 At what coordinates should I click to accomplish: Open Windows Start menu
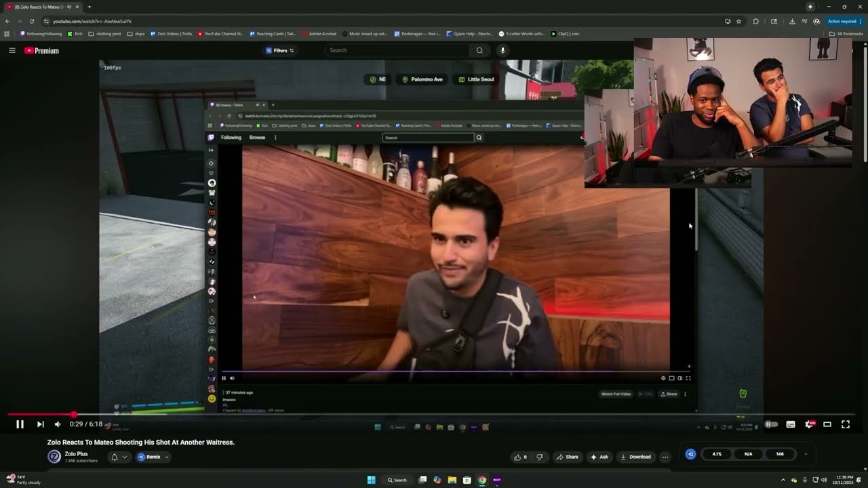click(371, 480)
